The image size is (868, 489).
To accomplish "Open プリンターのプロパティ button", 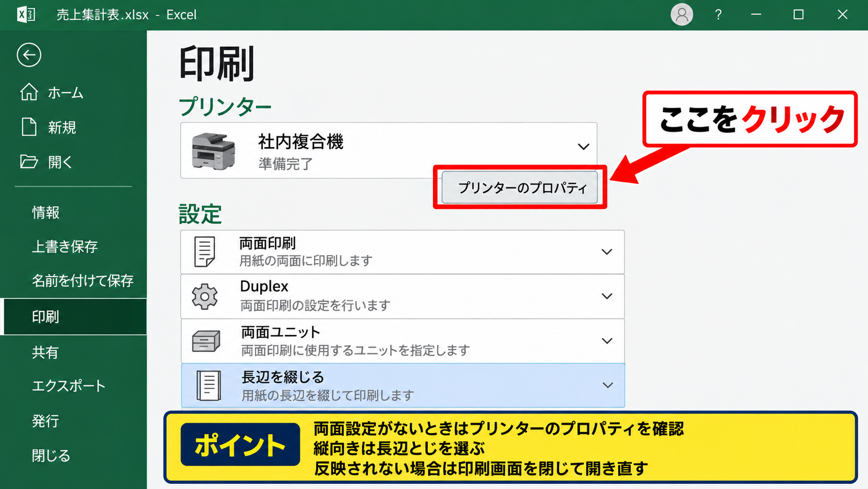I will point(520,188).
